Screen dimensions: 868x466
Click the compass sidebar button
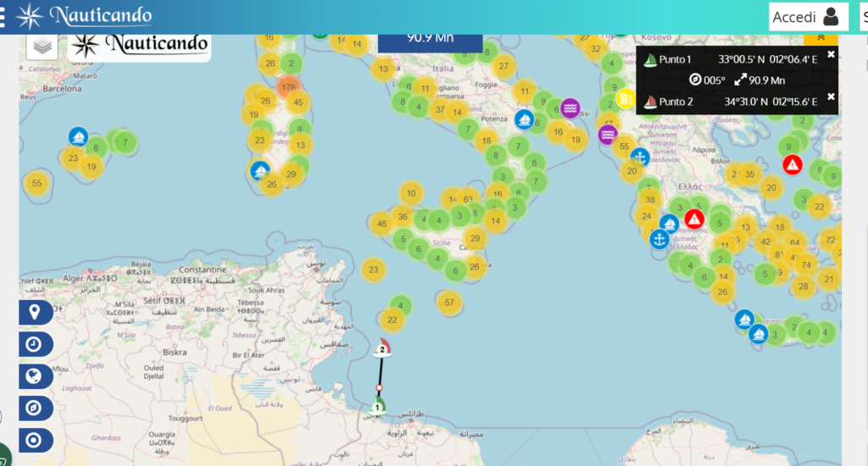35,408
